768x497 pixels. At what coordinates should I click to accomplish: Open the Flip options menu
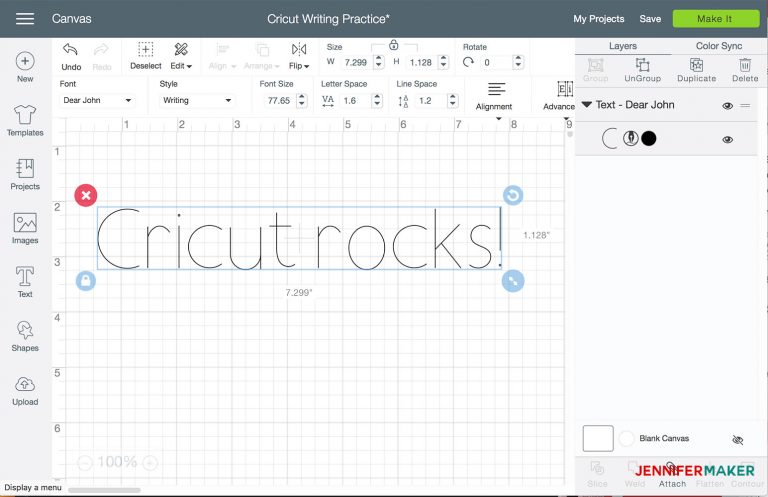coord(299,56)
